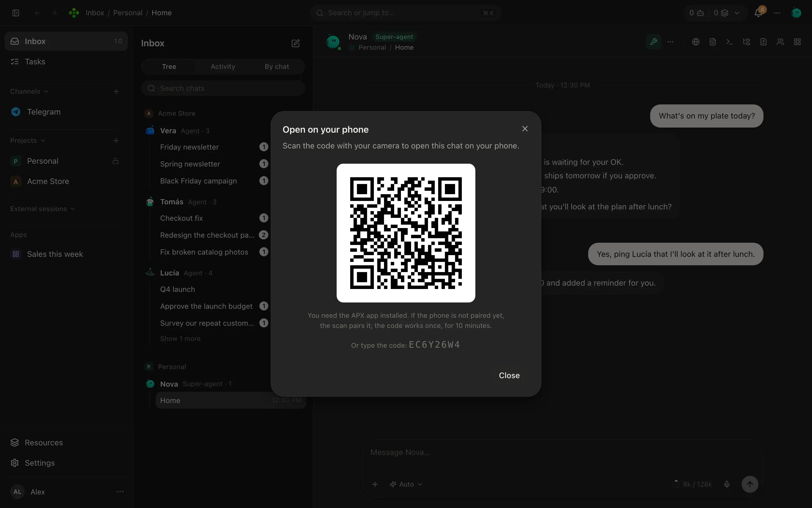
Task: Close the dialog with the X icon
Action: click(525, 129)
